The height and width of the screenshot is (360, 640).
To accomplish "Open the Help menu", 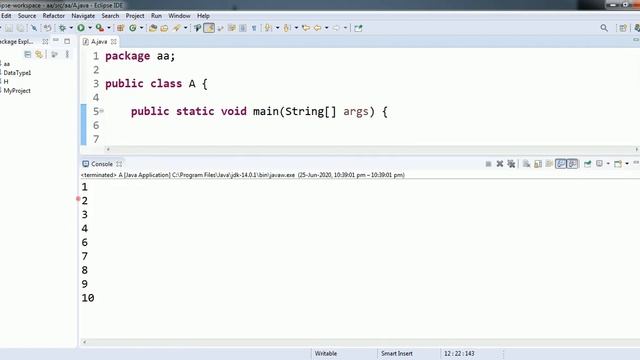I will [x=203, y=16].
